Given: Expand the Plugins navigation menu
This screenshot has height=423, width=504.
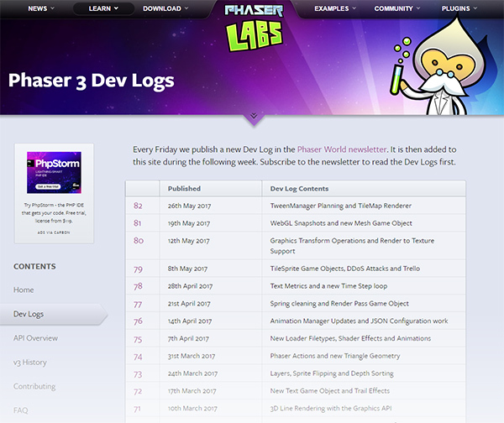Looking at the screenshot, I should click(x=459, y=8).
